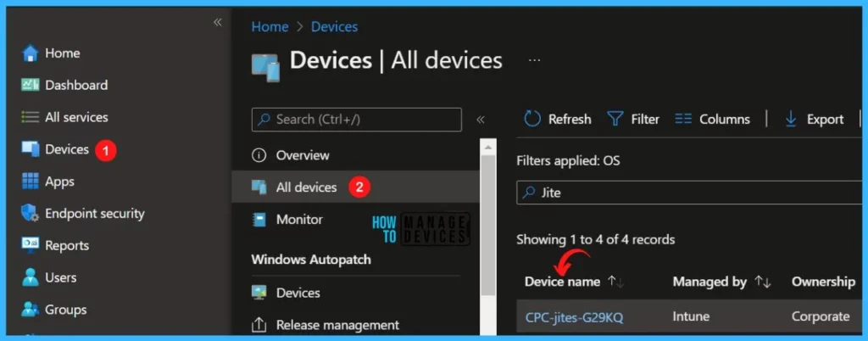Click the Reports icon in sidebar
Screen dimensions: 868x341
click(30, 244)
